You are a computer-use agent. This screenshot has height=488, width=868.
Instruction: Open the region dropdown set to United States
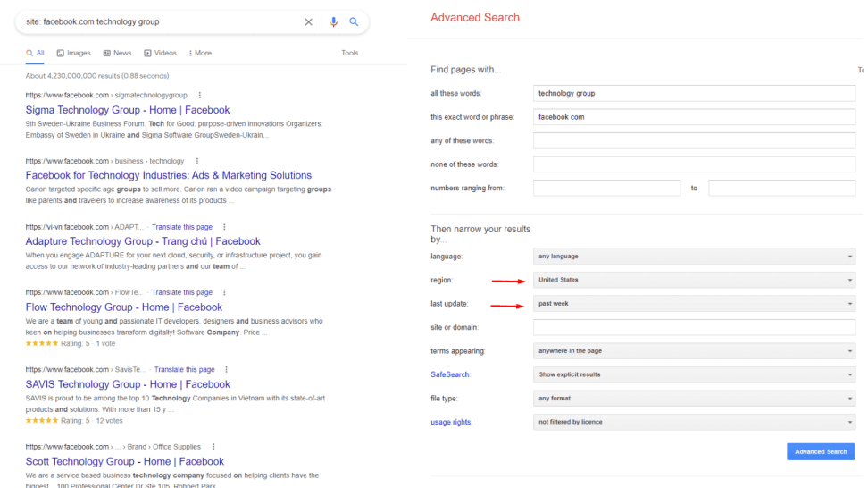[694, 281]
